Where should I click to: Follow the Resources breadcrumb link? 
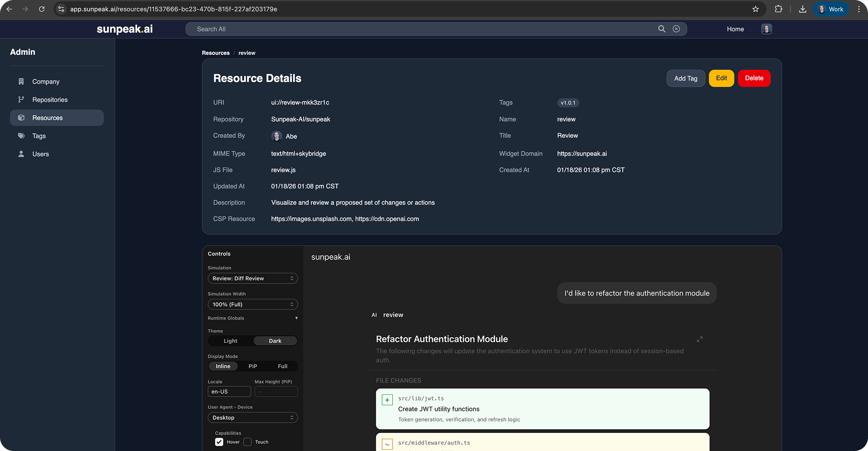[216, 53]
